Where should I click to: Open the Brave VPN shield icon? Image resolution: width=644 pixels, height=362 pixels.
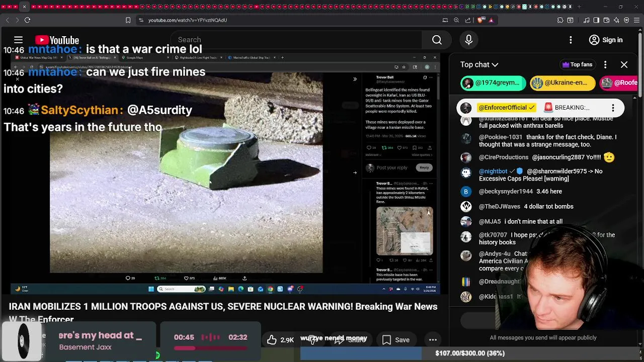click(x=626, y=20)
